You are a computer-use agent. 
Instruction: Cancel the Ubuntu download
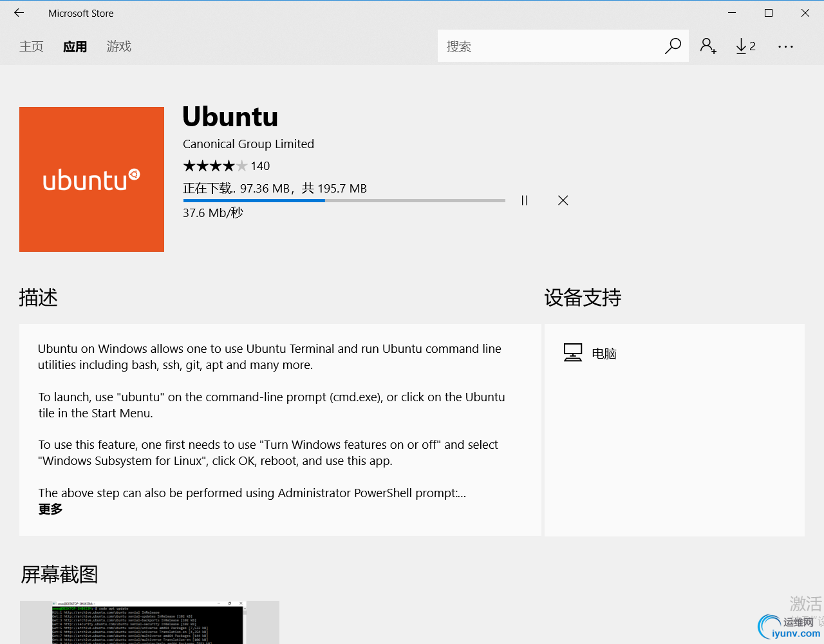tap(563, 200)
